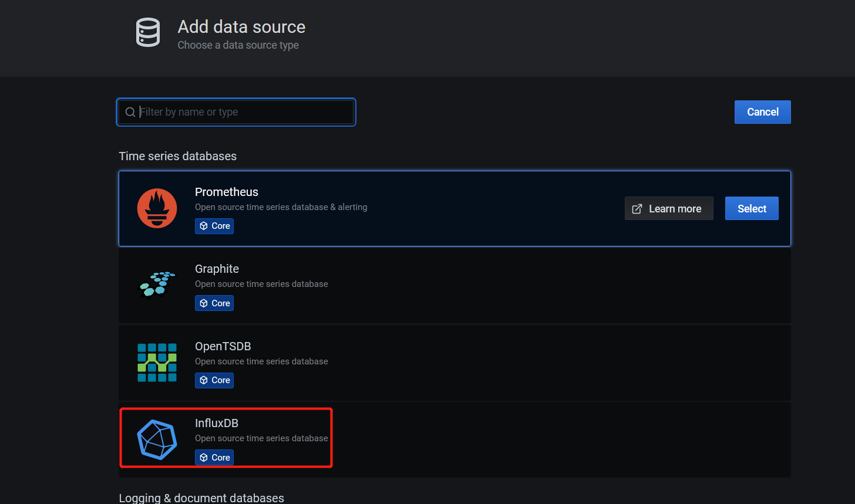Click the Core badge on InfluxDB
The height and width of the screenshot is (504, 855).
tap(214, 457)
